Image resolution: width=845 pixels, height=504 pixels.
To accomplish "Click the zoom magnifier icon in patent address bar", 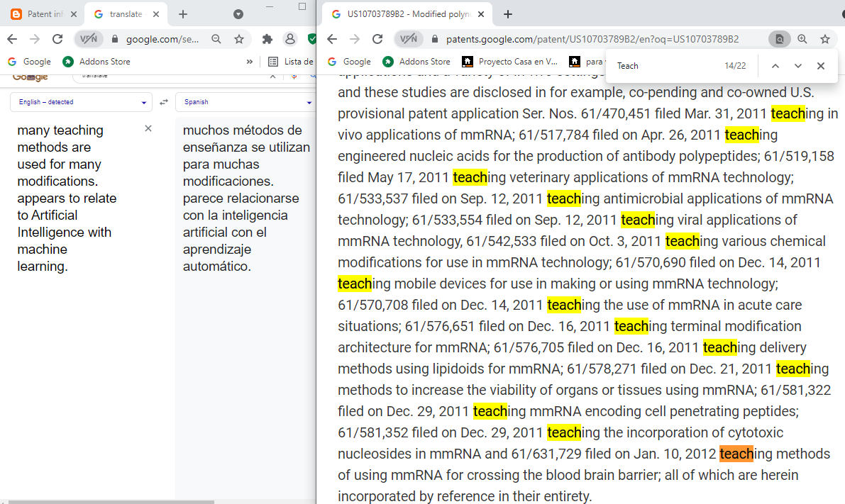I will click(x=802, y=39).
